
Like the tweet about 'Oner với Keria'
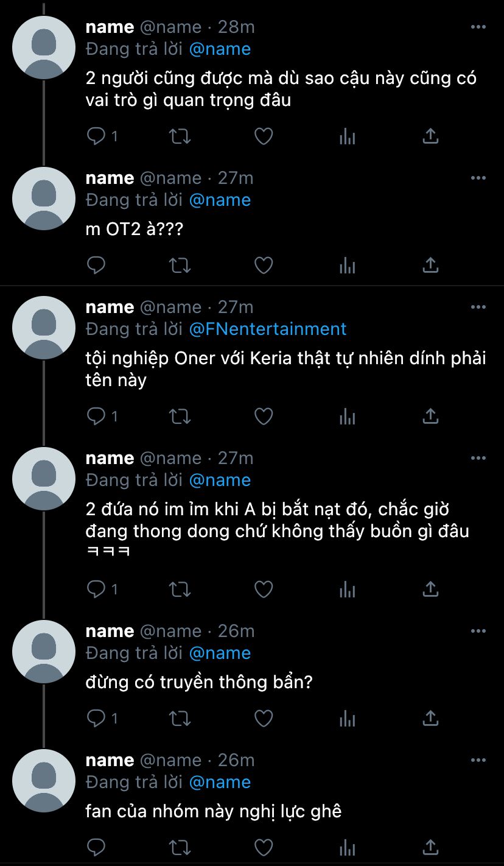click(x=263, y=417)
